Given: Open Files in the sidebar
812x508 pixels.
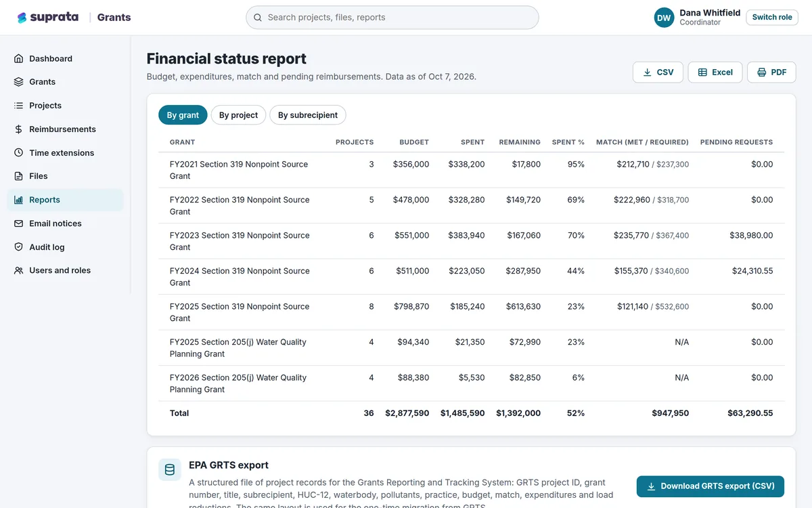Looking at the screenshot, I should (x=65, y=176).
